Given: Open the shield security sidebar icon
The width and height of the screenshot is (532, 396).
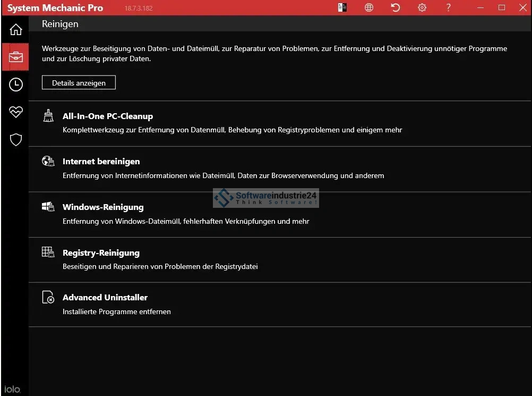Looking at the screenshot, I should pyautogui.click(x=15, y=140).
